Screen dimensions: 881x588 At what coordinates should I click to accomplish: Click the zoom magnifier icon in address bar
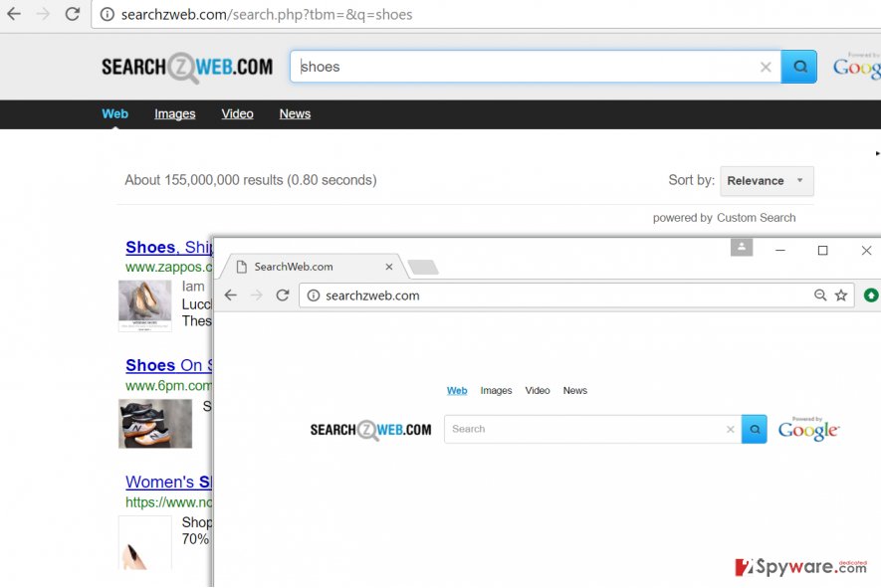(x=820, y=295)
